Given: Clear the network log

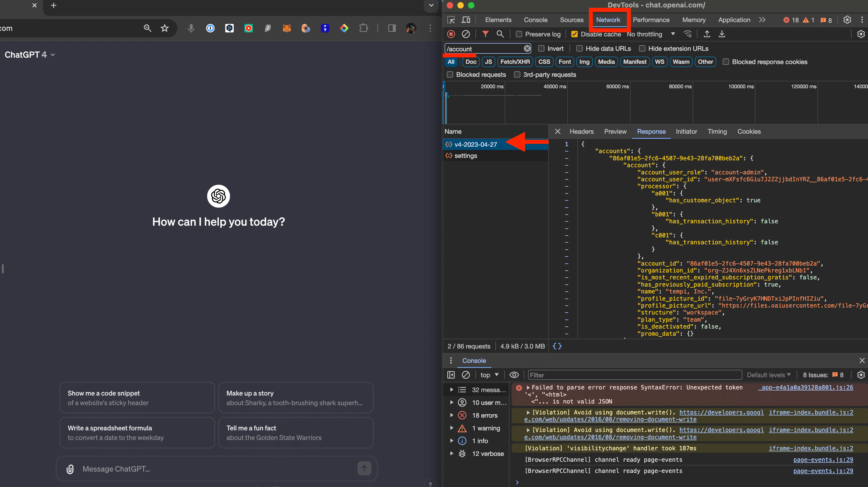Looking at the screenshot, I should click(466, 34).
